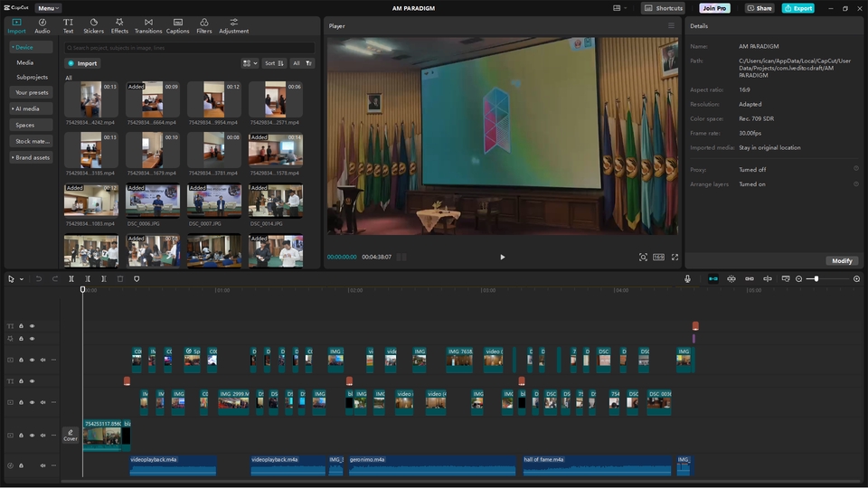The width and height of the screenshot is (868, 488).
Task: Open the Player panel hamburger menu
Action: tap(671, 25)
